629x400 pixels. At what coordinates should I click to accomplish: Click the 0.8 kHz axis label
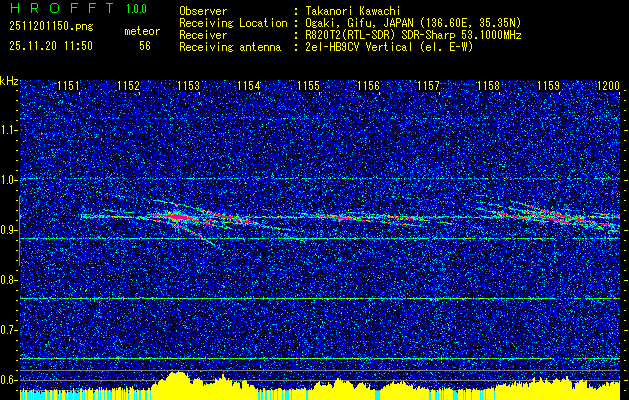[9, 280]
